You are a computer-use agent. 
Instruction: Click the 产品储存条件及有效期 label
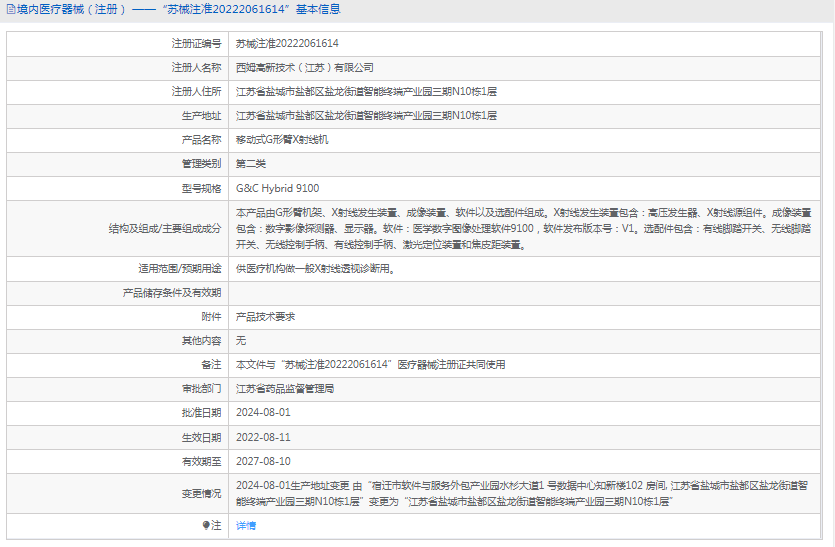[172, 293]
